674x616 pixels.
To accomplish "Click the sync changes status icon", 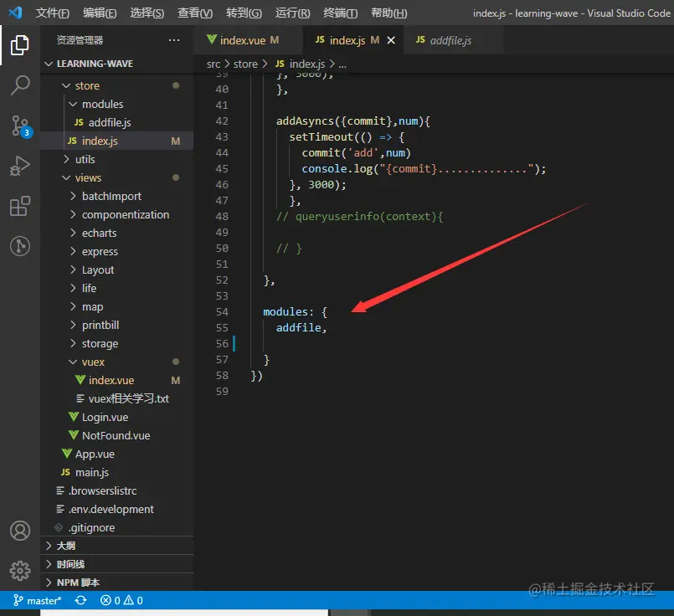I will tap(81, 600).
